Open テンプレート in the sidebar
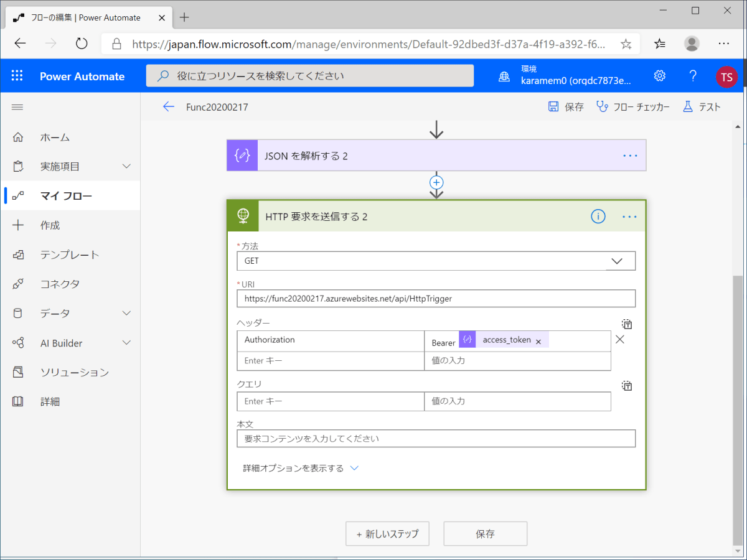The image size is (747, 560). (70, 254)
